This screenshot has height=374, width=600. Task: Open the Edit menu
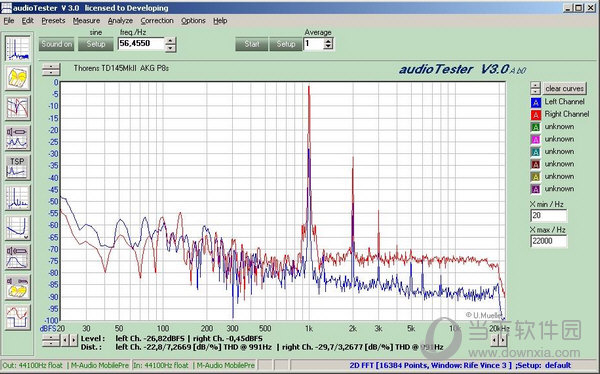coord(28,21)
